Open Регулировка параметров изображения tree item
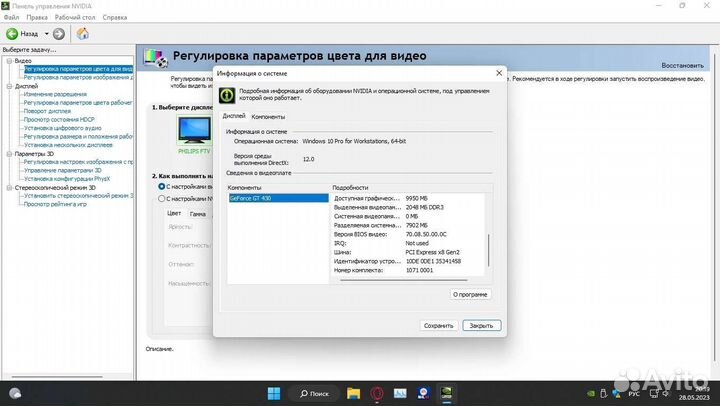This screenshot has width=720, height=406. 78,78
